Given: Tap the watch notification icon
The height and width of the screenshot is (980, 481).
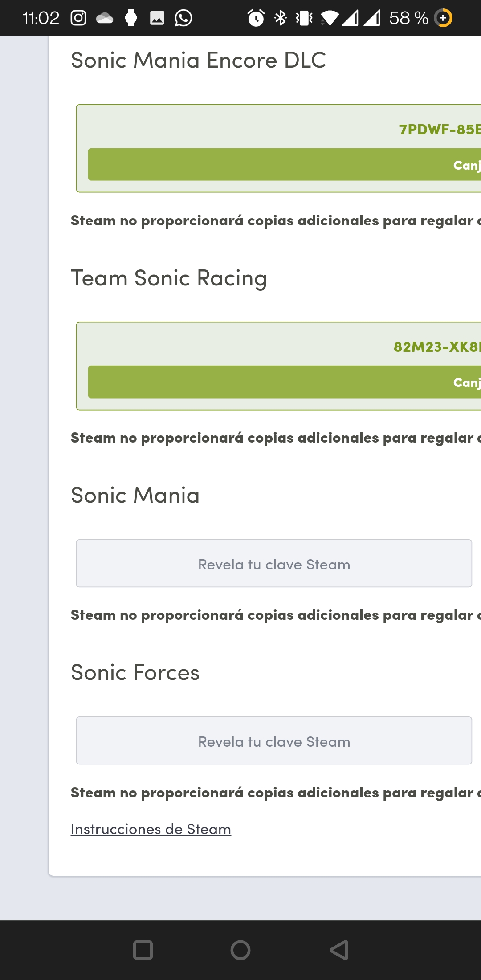Looking at the screenshot, I should (x=131, y=18).
